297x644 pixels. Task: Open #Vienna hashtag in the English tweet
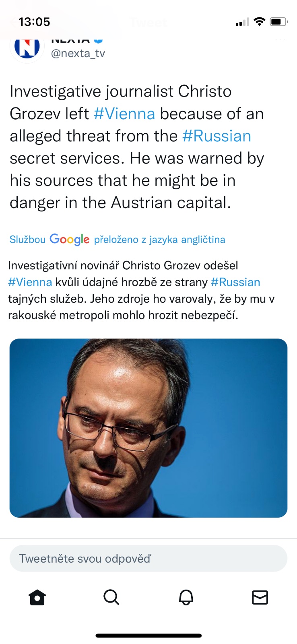pos(124,114)
